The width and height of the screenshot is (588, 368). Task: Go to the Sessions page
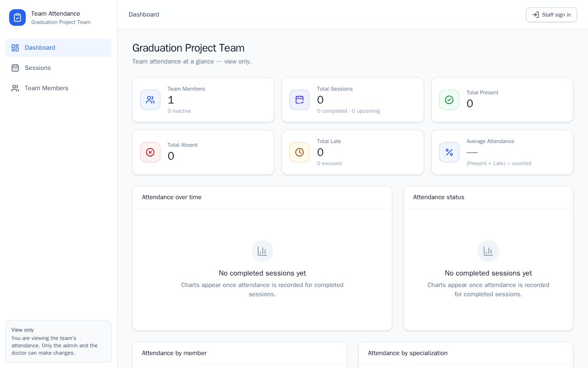point(58,68)
